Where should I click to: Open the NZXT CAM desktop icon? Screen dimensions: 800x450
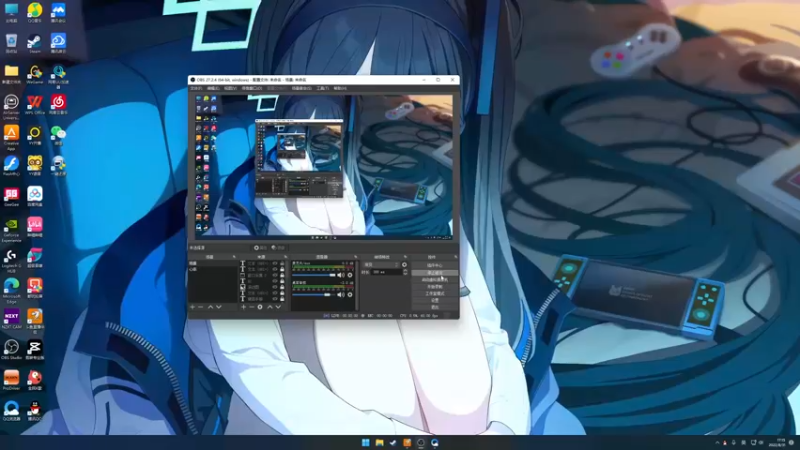[11, 317]
